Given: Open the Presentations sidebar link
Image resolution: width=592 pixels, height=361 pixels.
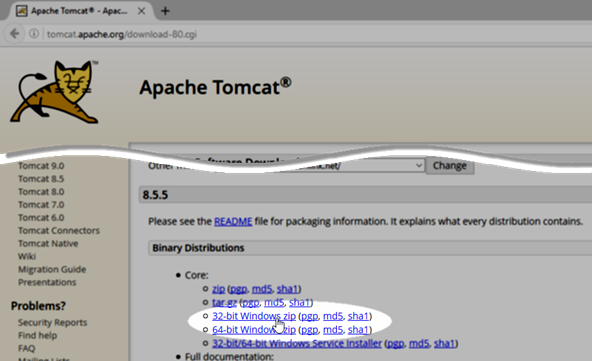Looking at the screenshot, I should [47, 282].
